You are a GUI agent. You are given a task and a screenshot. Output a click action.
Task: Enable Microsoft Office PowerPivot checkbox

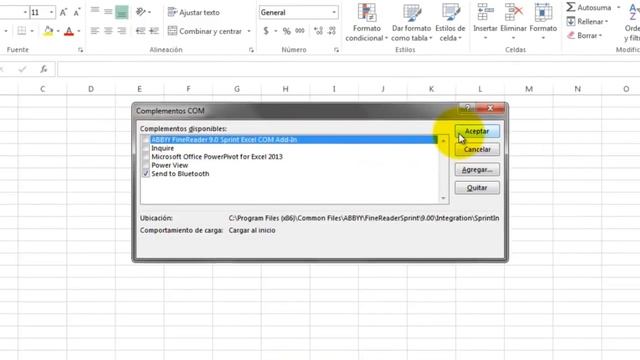146,157
